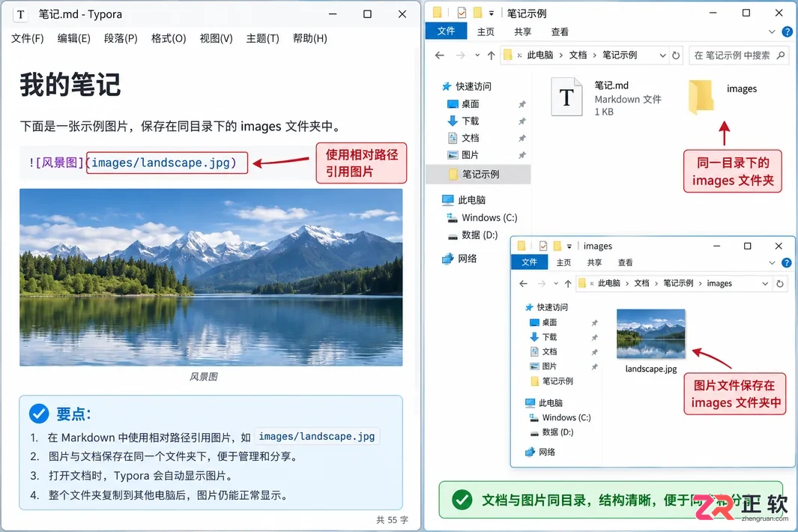Image resolution: width=798 pixels, height=532 pixels.
Task: Expand ribbon chevron in 笔记示例 window
Action: [x=772, y=31]
